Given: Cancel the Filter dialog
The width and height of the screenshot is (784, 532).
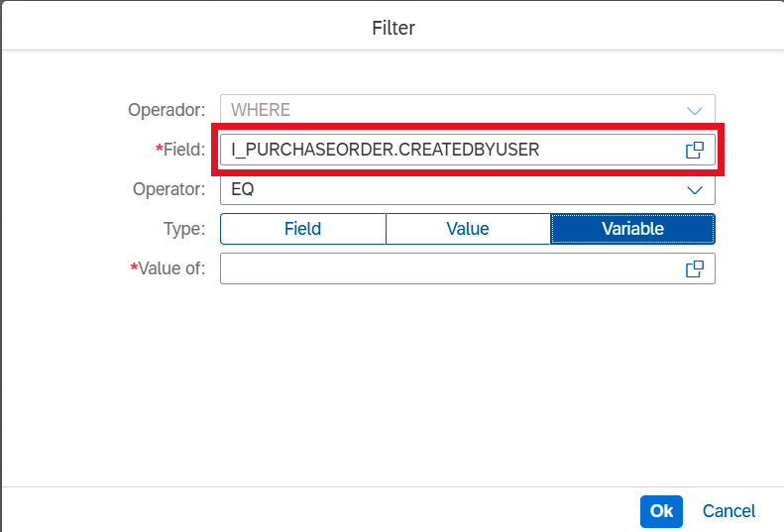Looking at the screenshot, I should (x=728, y=511).
